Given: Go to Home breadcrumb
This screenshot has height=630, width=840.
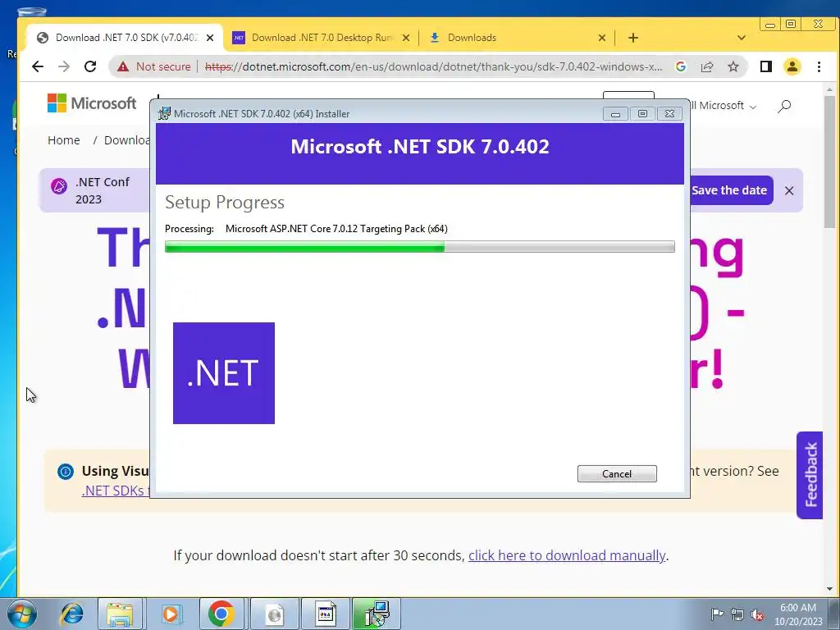Looking at the screenshot, I should pos(64,140).
